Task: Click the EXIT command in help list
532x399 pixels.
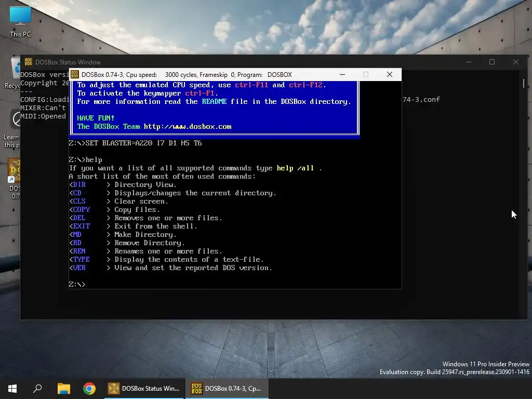Action: click(x=82, y=227)
